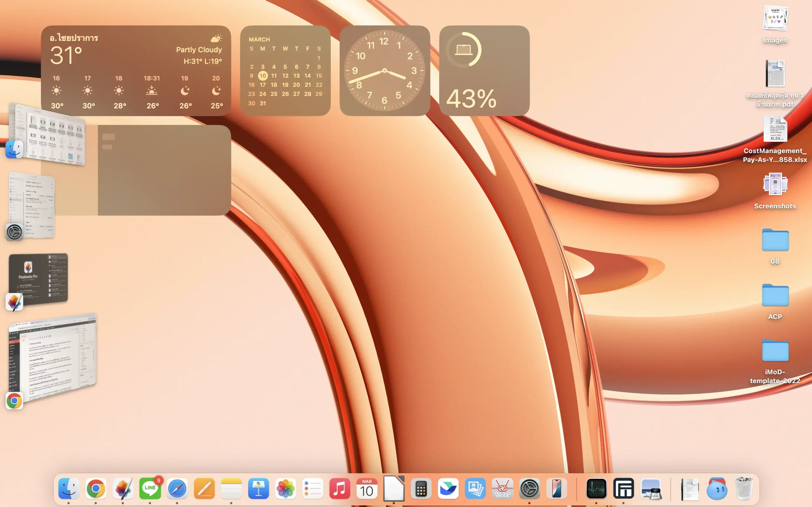The height and width of the screenshot is (507, 812).
Task: Launch Safari from the dock
Action: pos(177,489)
